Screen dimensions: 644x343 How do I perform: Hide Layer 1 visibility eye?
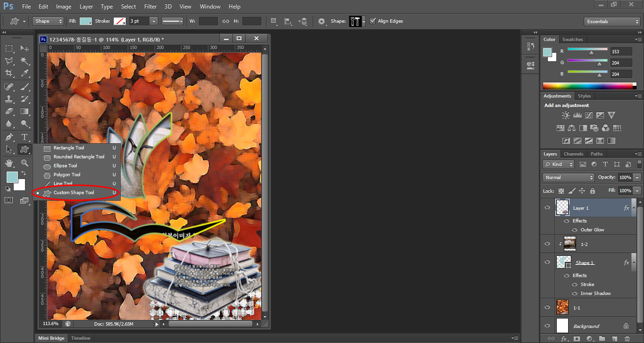point(547,207)
